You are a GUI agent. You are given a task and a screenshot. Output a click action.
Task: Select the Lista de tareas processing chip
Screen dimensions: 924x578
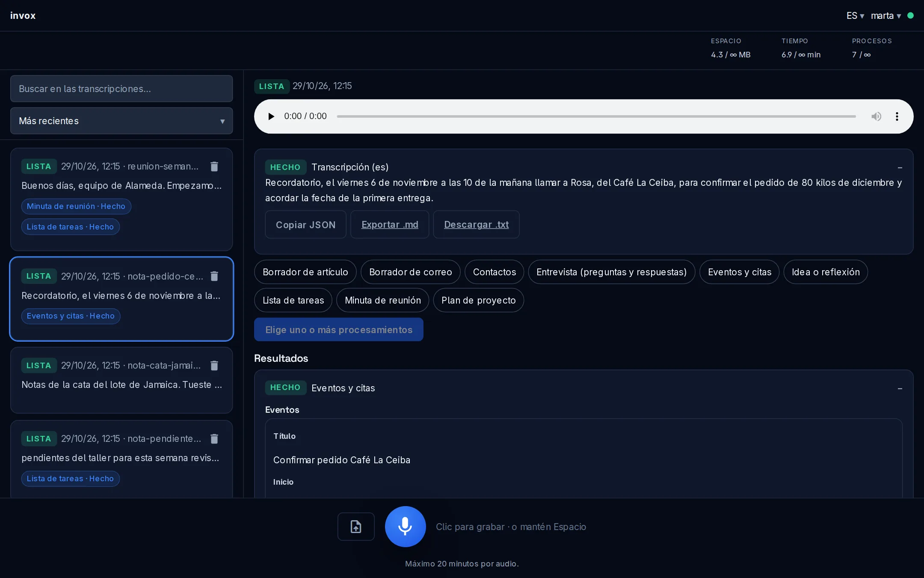click(x=293, y=300)
